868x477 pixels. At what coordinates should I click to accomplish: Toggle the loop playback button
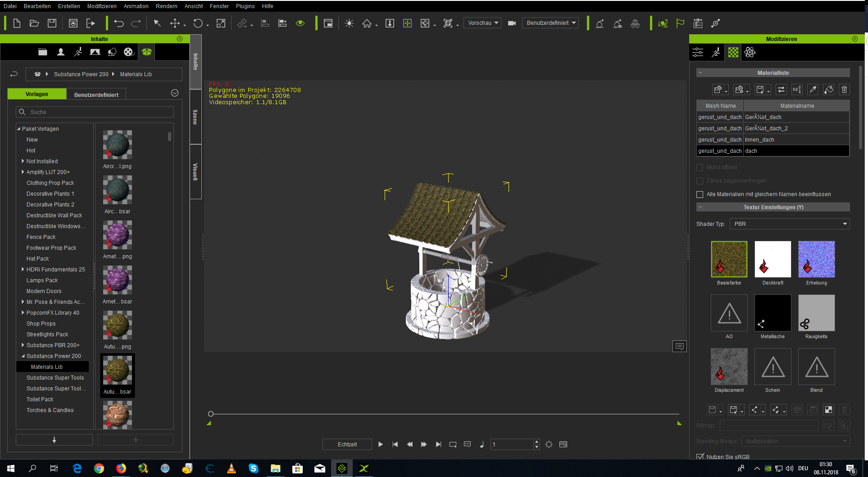pyautogui.click(x=453, y=444)
